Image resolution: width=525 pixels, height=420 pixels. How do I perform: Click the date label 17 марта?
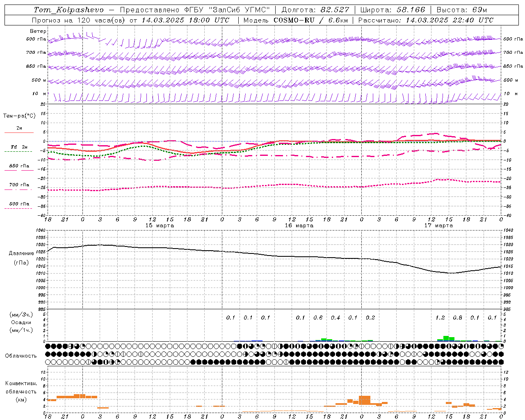[x=438, y=226]
